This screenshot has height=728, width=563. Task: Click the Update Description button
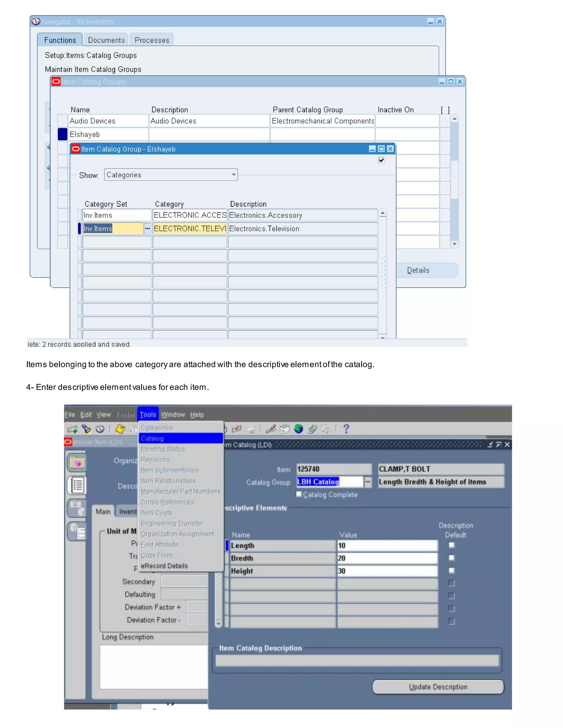[x=438, y=687]
